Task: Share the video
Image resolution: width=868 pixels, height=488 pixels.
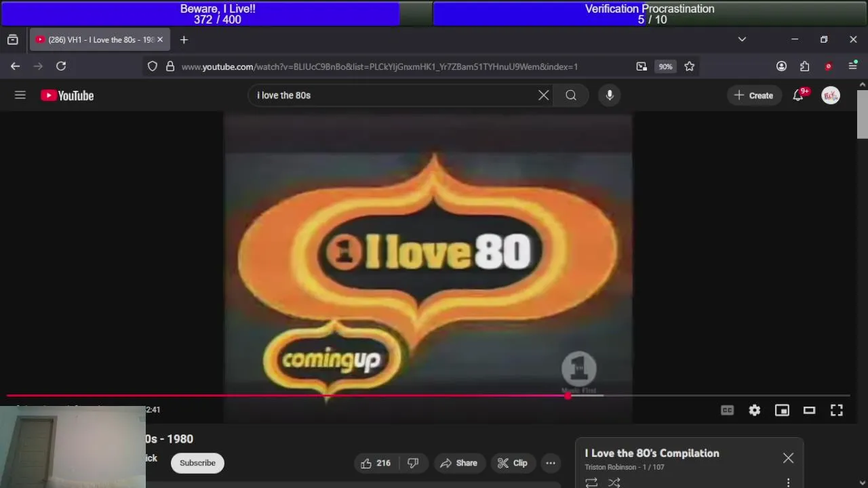Action: point(459,463)
